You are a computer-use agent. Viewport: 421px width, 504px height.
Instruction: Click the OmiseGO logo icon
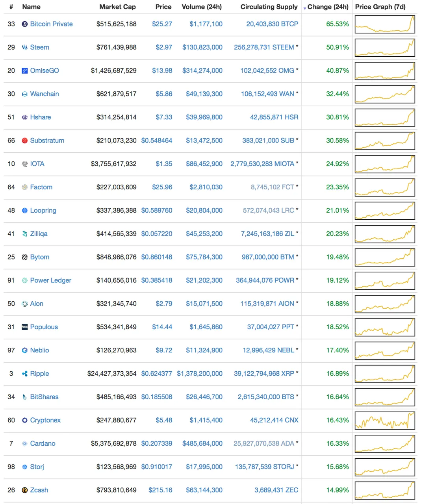(25, 70)
